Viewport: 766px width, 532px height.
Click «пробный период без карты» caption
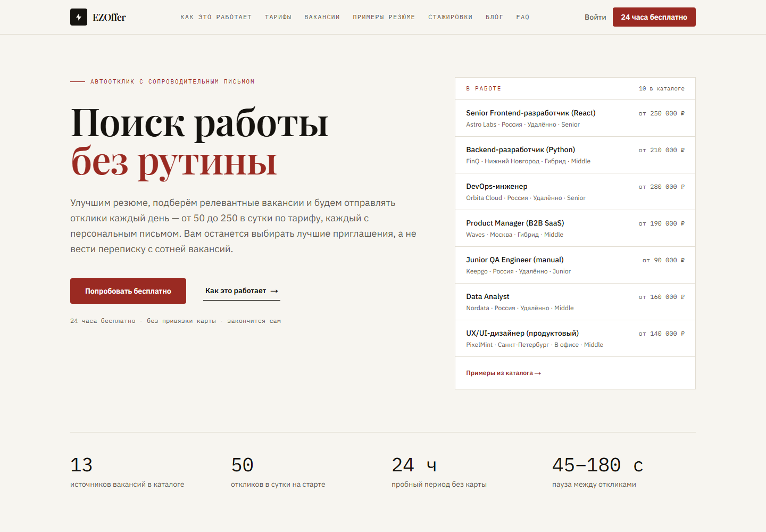click(x=439, y=485)
